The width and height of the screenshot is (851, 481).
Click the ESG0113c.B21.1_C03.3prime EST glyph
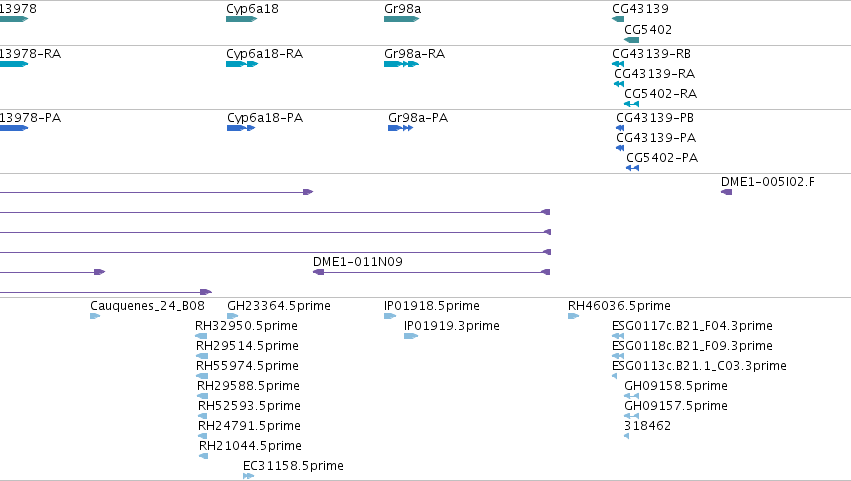[x=615, y=376]
